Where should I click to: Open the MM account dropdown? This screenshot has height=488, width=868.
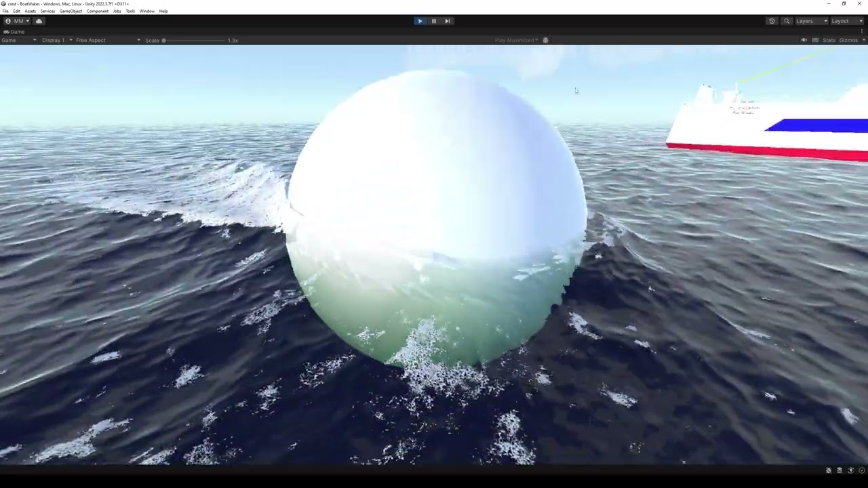pos(18,21)
